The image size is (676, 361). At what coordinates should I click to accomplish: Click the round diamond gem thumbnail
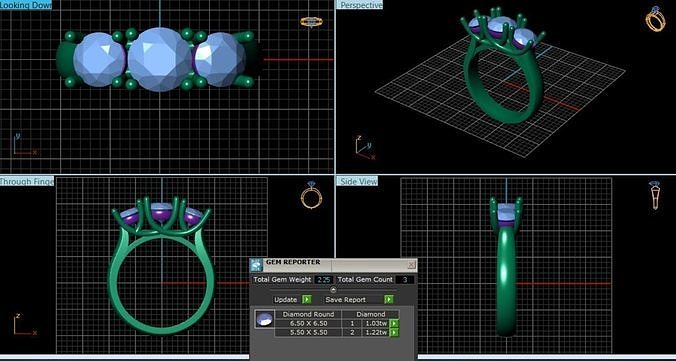[x=264, y=319]
